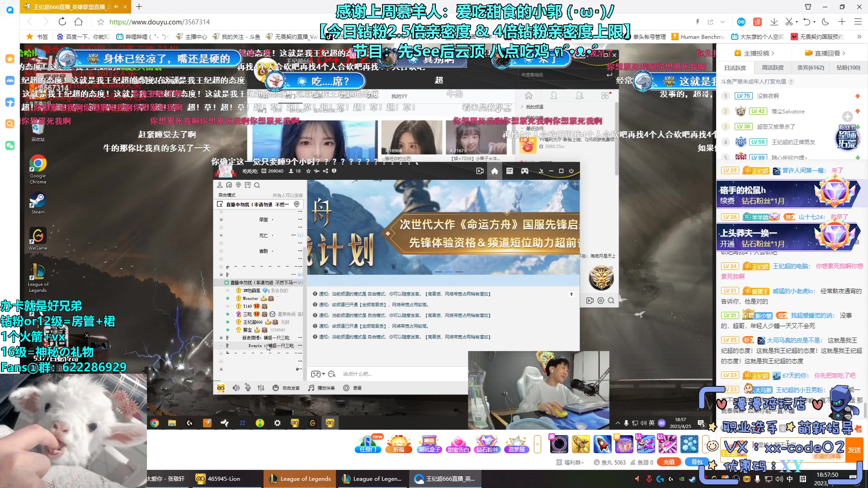Image resolution: width=868 pixels, height=488 pixels.
Task: Open YY home tab icon
Action: tap(495, 171)
